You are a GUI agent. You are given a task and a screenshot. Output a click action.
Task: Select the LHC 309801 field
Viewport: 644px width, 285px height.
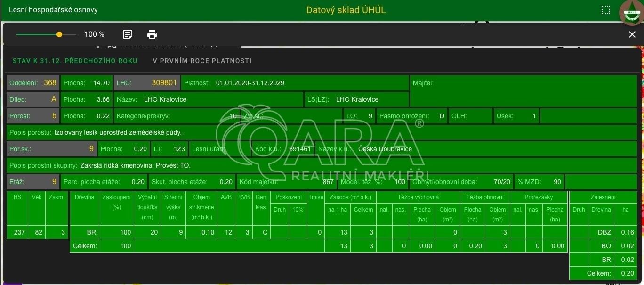147,83
